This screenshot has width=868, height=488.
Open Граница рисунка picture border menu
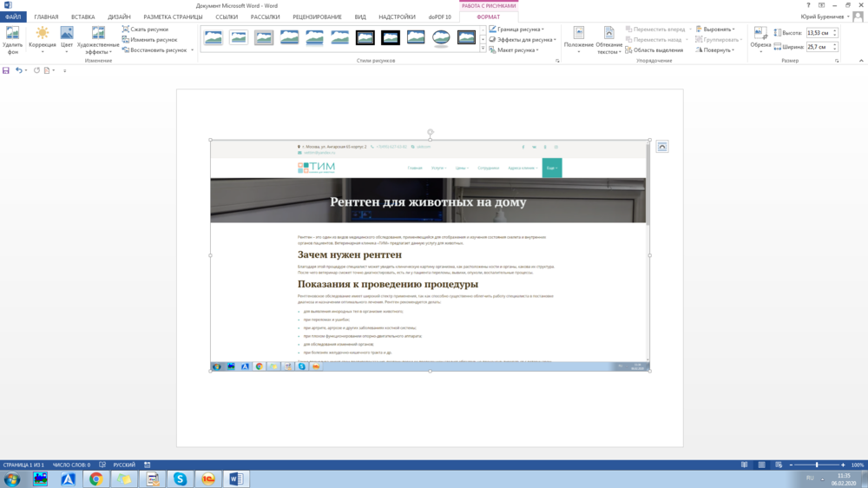click(516, 30)
